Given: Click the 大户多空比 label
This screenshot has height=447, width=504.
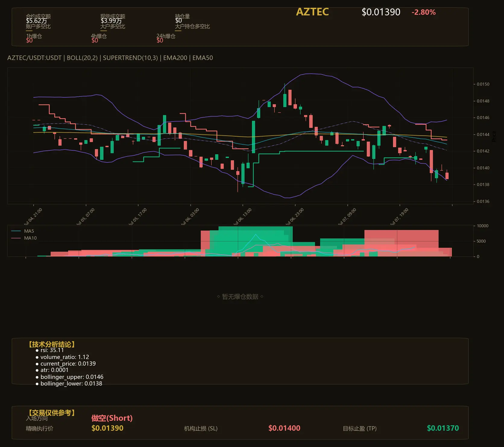Looking at the screenshot, I should [x=113, y=26].
